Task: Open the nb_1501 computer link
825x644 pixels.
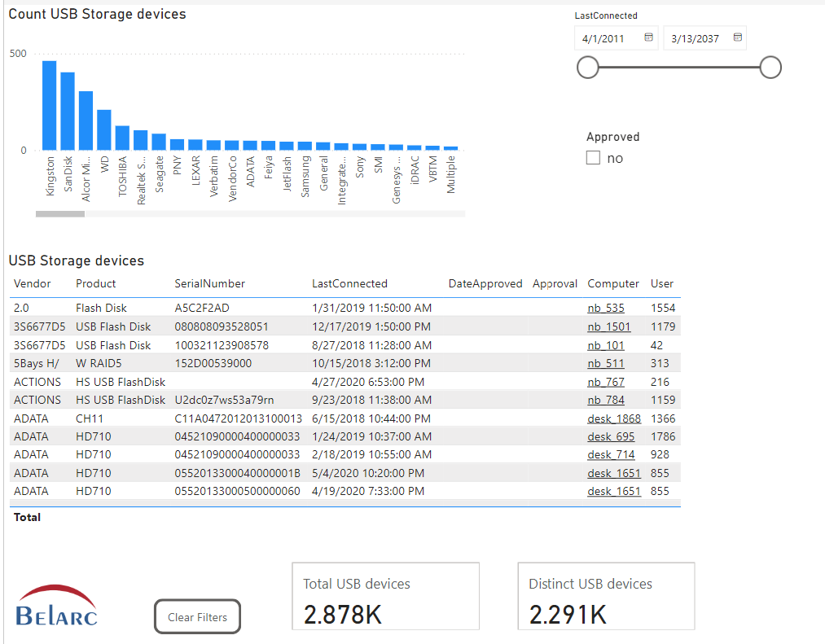Action: pyautogui.click(x=609, y=326)
